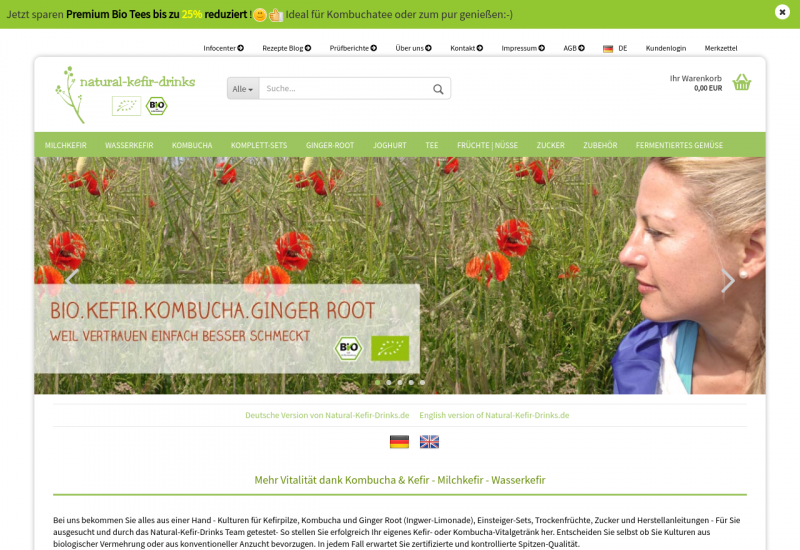Open the Fermentiertes Gemüse category
Screen dimensions: 800x550
pos(679,145)
